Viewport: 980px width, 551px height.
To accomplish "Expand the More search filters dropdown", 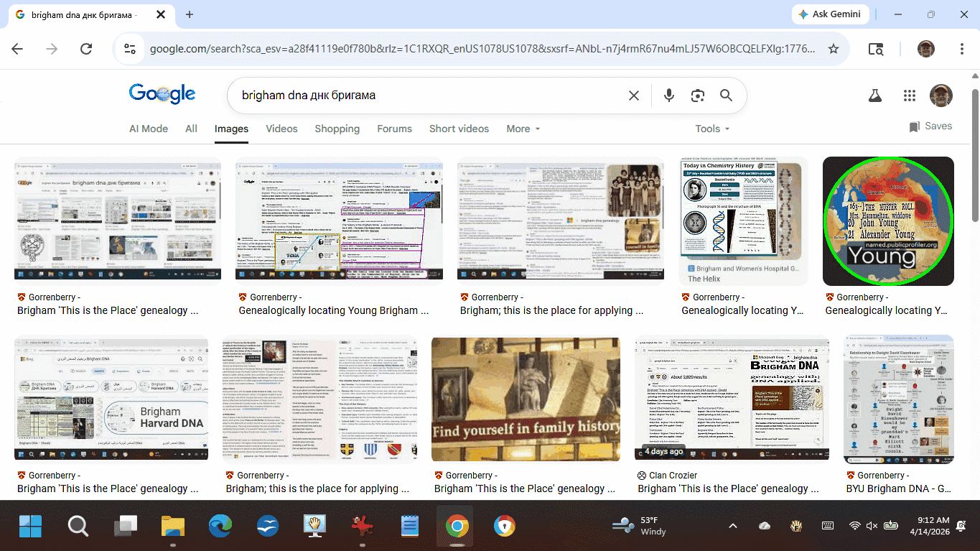I will [523, 129].
